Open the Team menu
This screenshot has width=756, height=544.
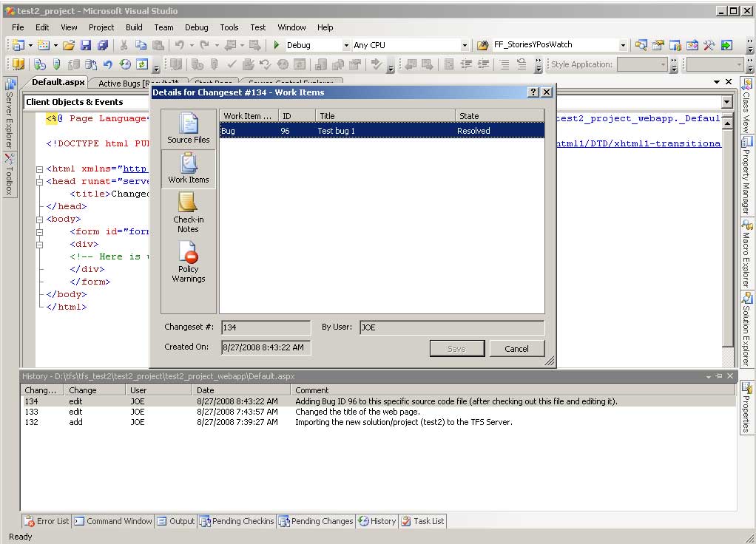pos(163,27)
